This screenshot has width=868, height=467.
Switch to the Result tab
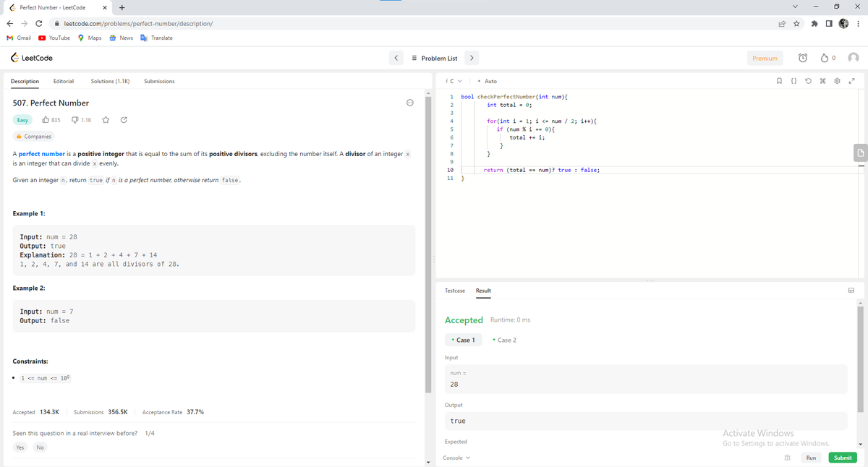pos(483,291)
